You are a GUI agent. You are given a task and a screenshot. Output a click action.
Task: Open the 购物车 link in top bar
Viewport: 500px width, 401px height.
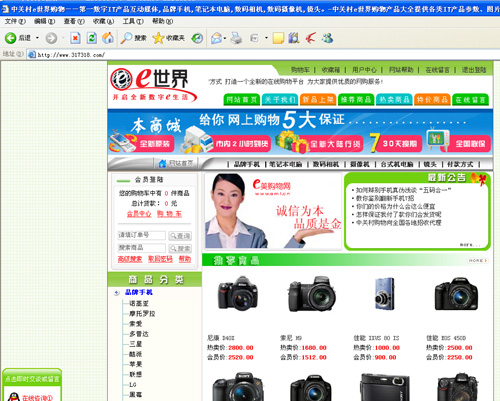[300, 70]
